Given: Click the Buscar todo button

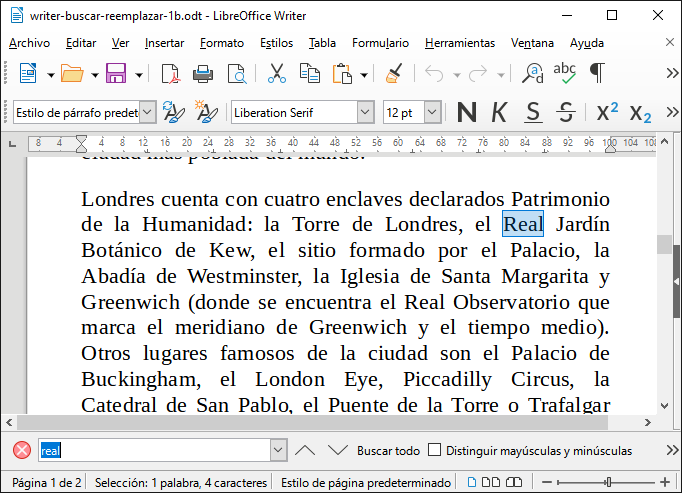Looking at the screenshot, I should click(388, 451).
